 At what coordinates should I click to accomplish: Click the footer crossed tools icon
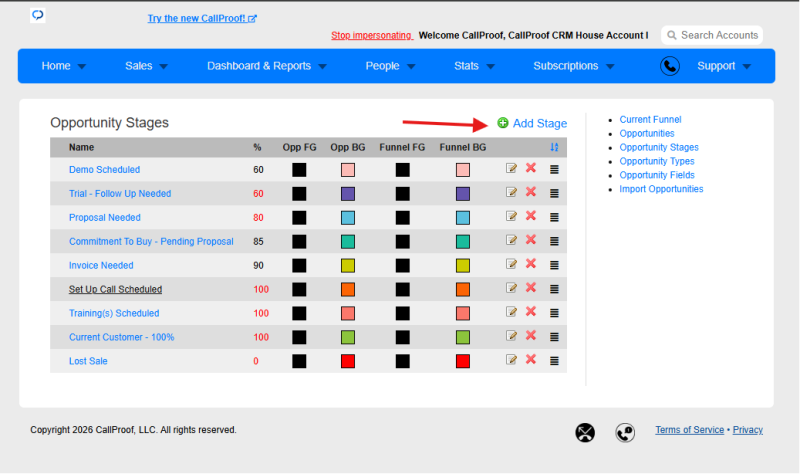[x=585, y=433]
